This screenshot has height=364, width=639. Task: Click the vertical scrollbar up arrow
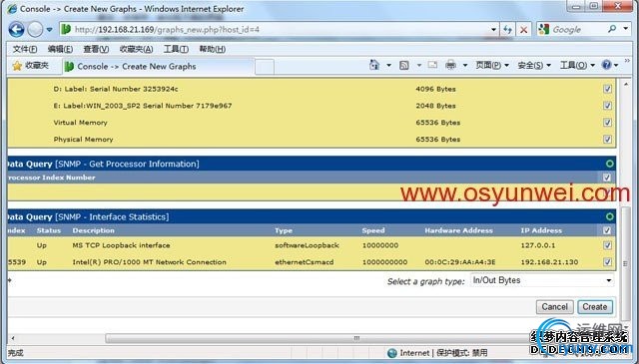[626, 85]
